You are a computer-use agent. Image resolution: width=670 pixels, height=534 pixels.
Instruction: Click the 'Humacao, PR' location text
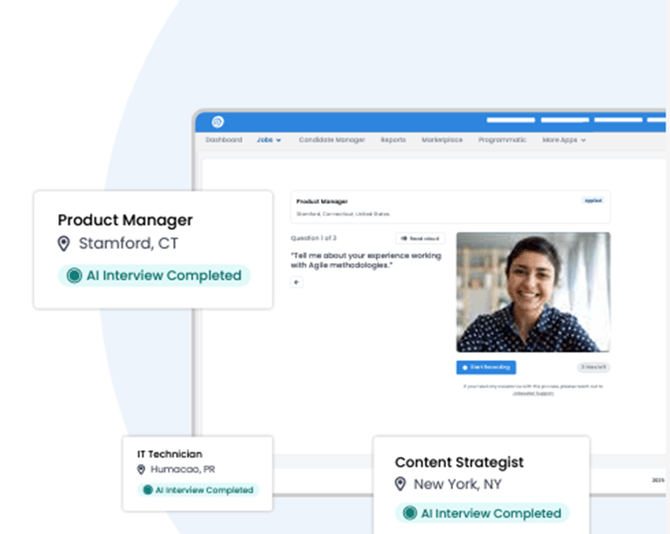(182, 469)
